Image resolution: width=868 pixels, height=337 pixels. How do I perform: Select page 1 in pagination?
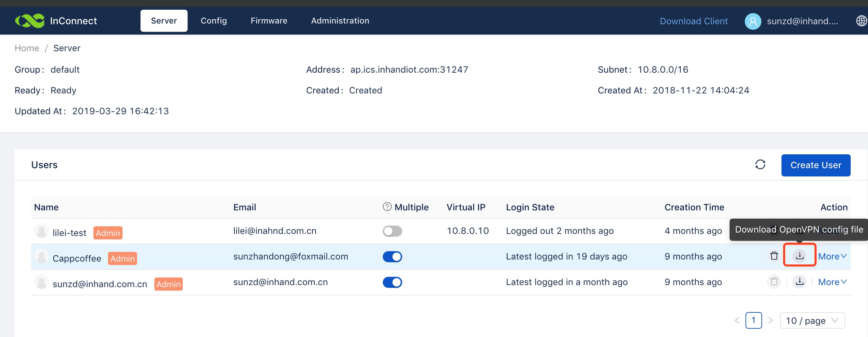click(753, 320)
